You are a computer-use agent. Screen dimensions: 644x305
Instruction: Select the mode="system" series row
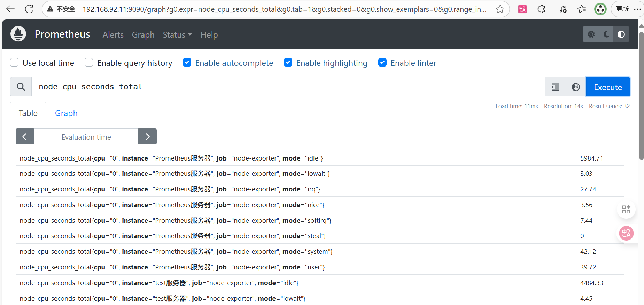[320, 251]
